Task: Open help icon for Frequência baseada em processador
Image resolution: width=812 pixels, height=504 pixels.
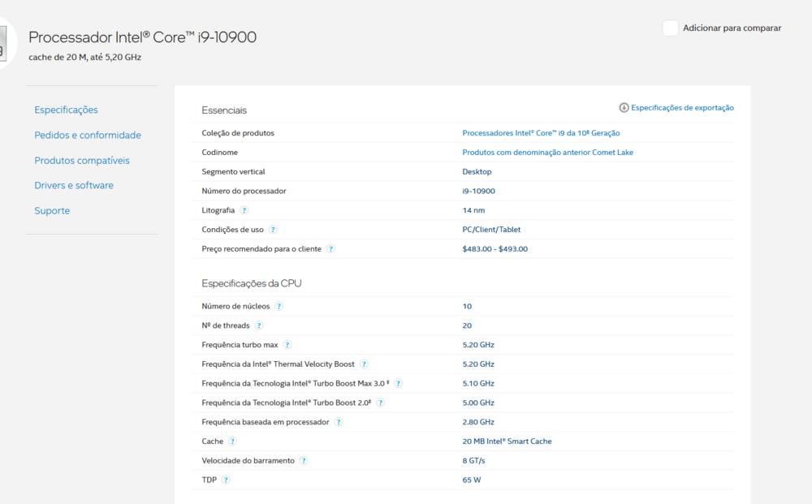Action: pyautogui.click(x=339, y=422)
